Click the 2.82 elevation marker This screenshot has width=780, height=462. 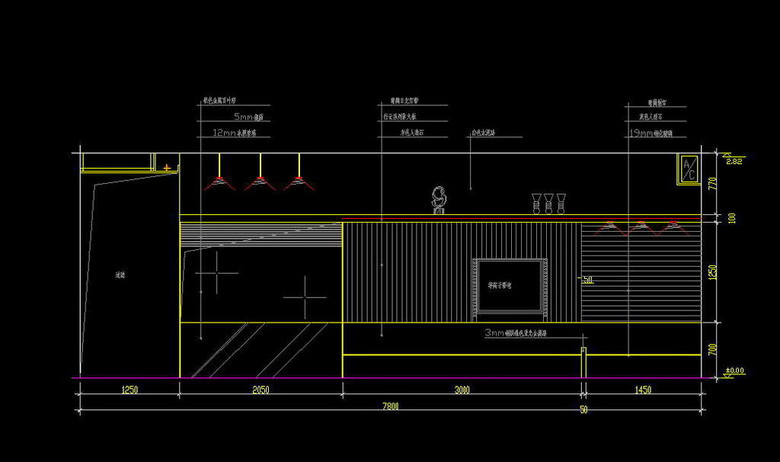click(734, 161)
